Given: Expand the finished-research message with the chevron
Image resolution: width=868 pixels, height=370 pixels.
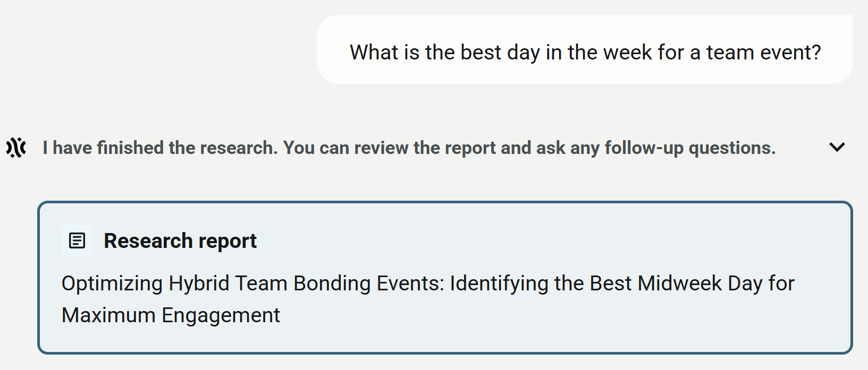Looking at the screenshot, I should click(836, 148).
